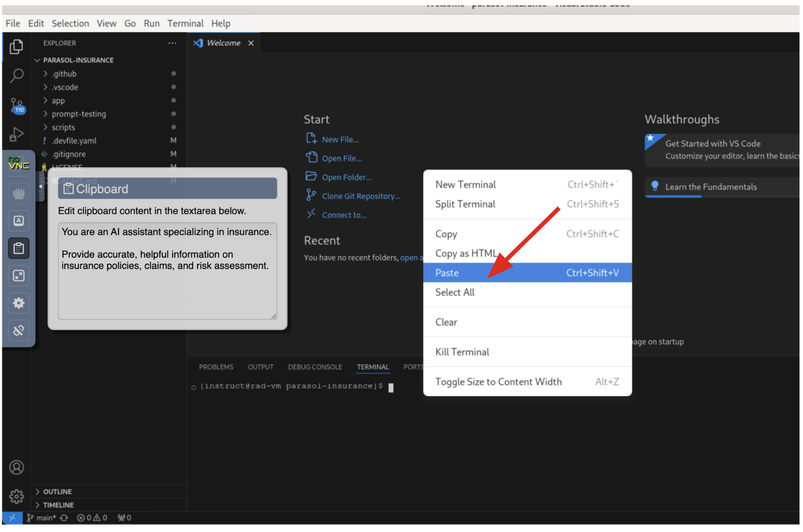Screen dimensions: 803x532
Task: Expand the OUTLINE section
Action: tap(57, 491)
